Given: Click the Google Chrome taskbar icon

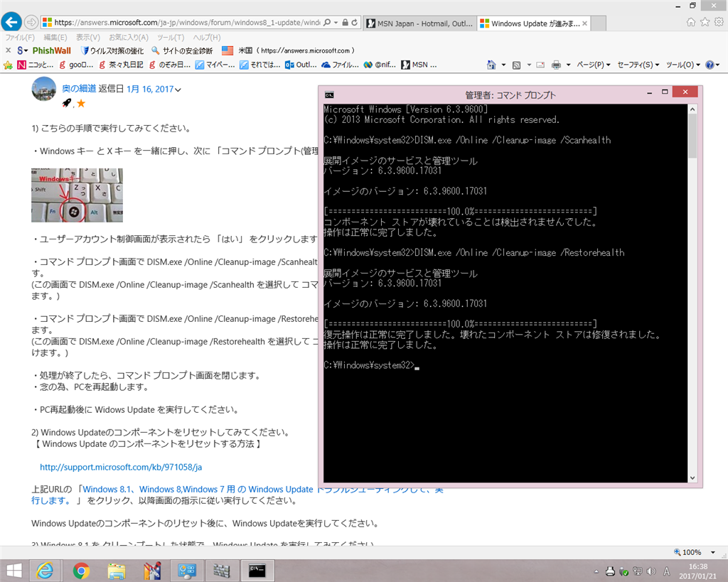Looking at the screenshot, I should click(81, 571).
